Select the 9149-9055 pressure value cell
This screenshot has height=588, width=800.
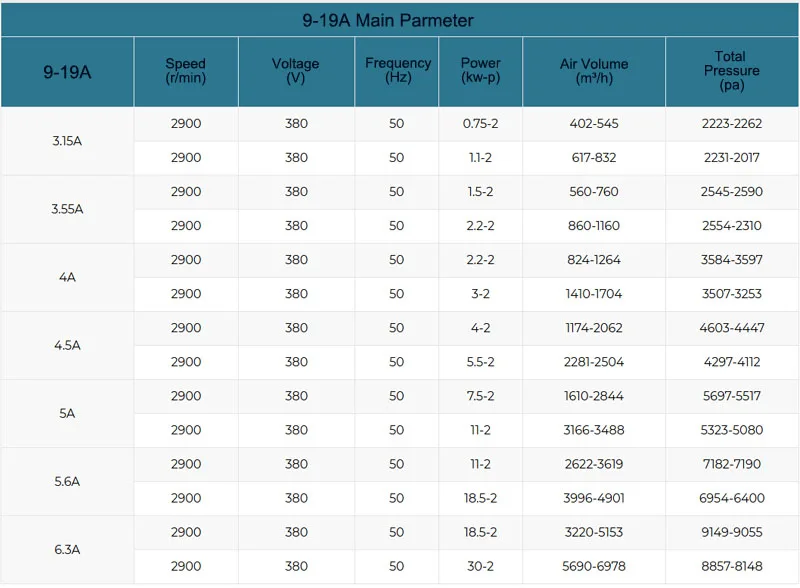732,532
